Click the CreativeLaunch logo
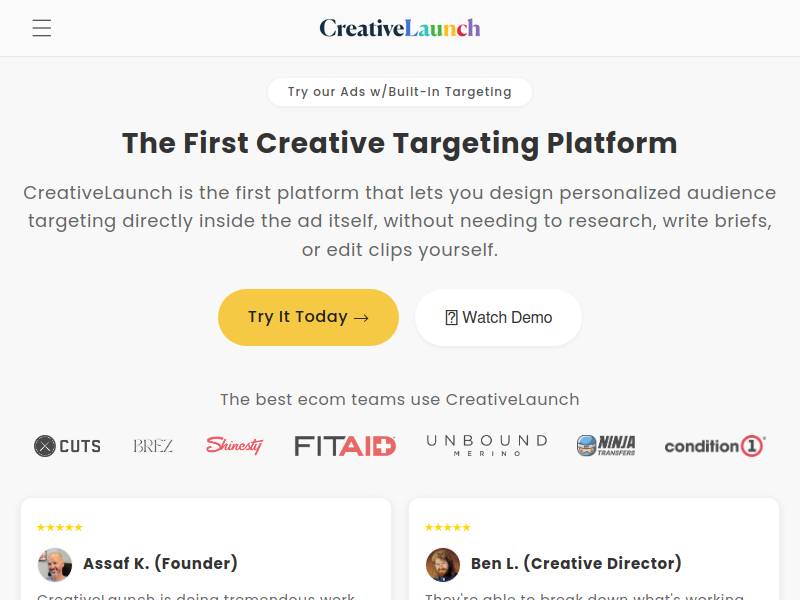 tap(399, 28)
